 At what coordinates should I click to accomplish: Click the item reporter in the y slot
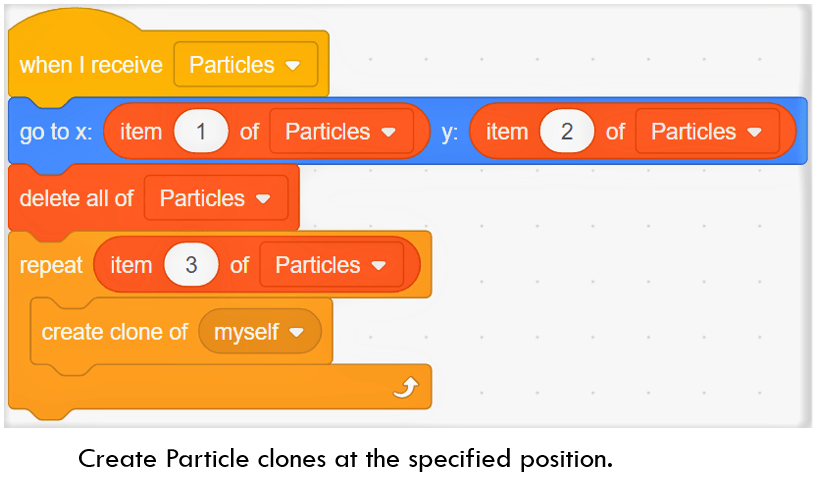506,132
